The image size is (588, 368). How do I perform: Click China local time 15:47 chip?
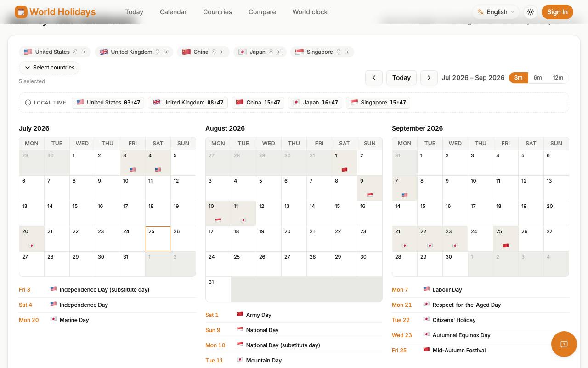click(x=258, y=103)
